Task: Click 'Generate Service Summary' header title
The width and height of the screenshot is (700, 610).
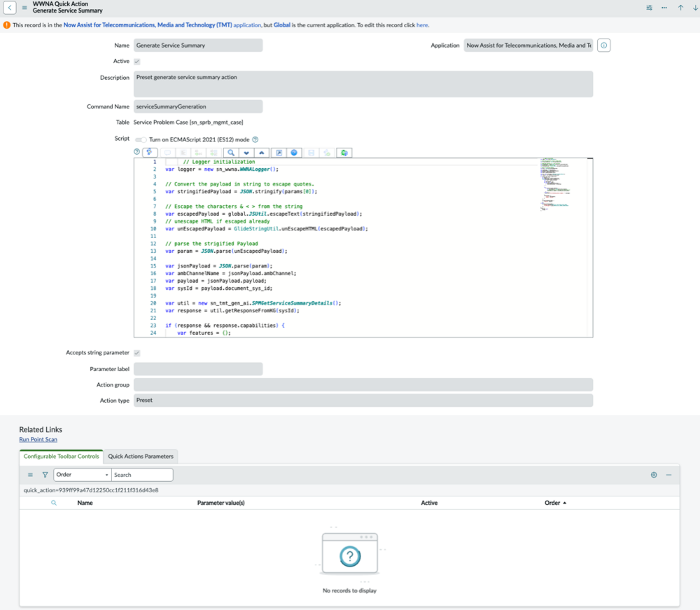Action: click(x=67, y=11)
